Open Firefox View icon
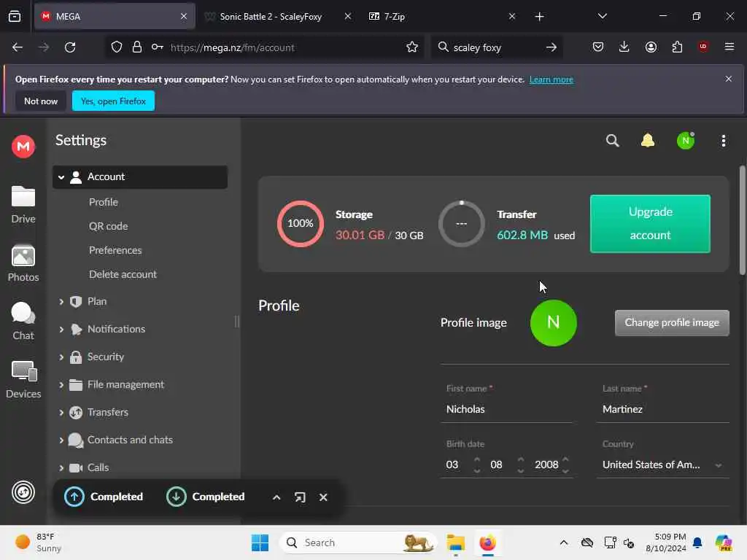The width and height of the screenshot is (747, 560). pos(15,16)
